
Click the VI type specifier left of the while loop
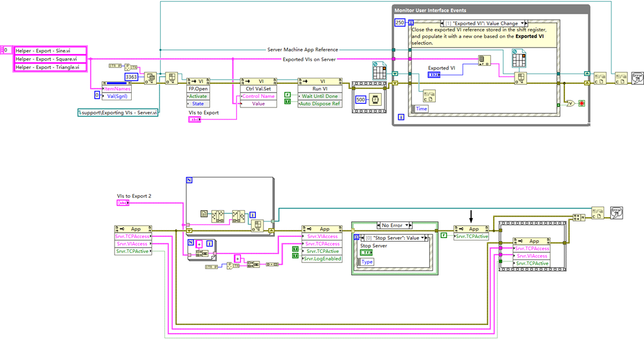point(379,71)
